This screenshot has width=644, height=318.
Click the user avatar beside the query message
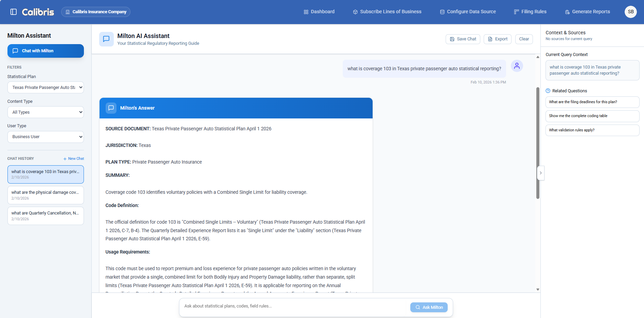[x=517, y=66]
